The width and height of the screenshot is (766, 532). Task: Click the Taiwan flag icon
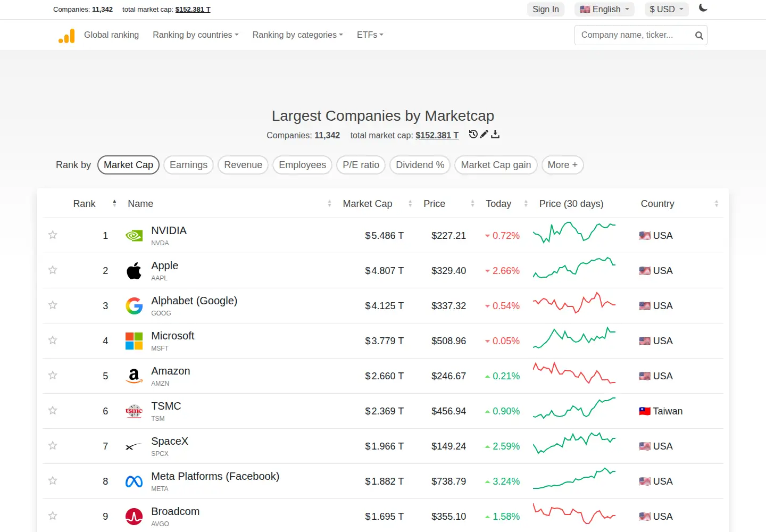(645, 411)
